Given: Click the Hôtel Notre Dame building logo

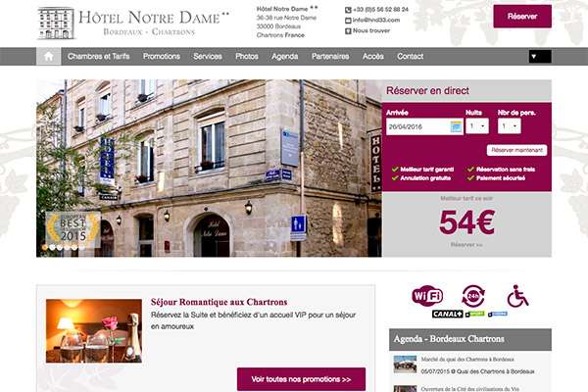Looking at the screenshot, I should 56,24.
